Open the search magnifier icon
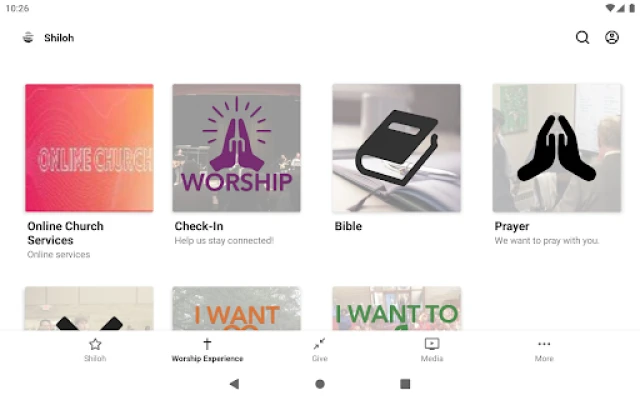The height and width of the screenshot is (400, 640). point(582,38)
